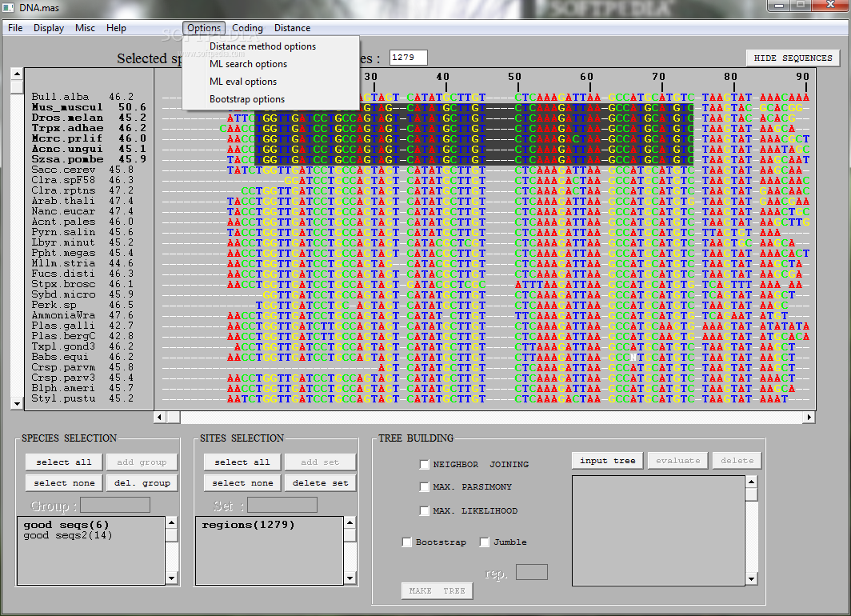Click groups list scroll down arrow
The width and height of the screenshot is (851, 616).
pyautogui.click(x=171, y=578)
